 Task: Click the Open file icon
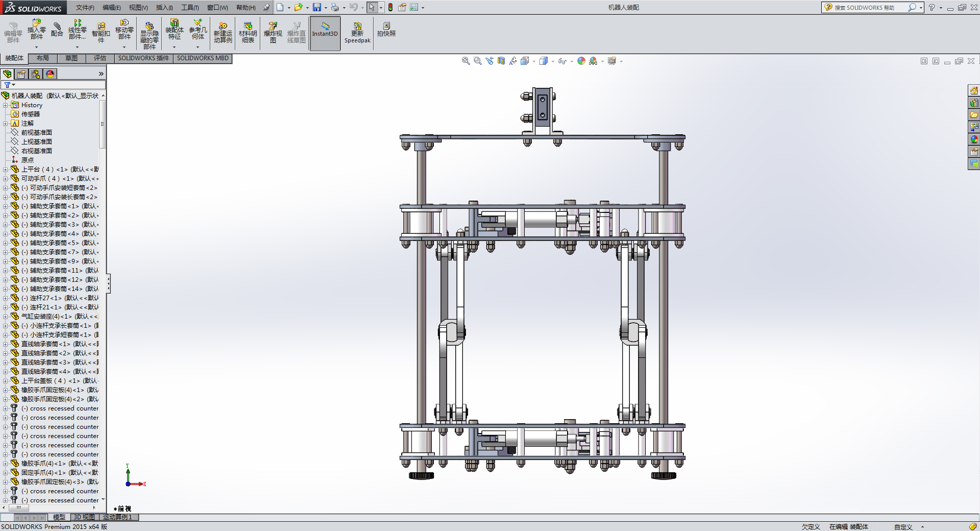tap(298, 7)
